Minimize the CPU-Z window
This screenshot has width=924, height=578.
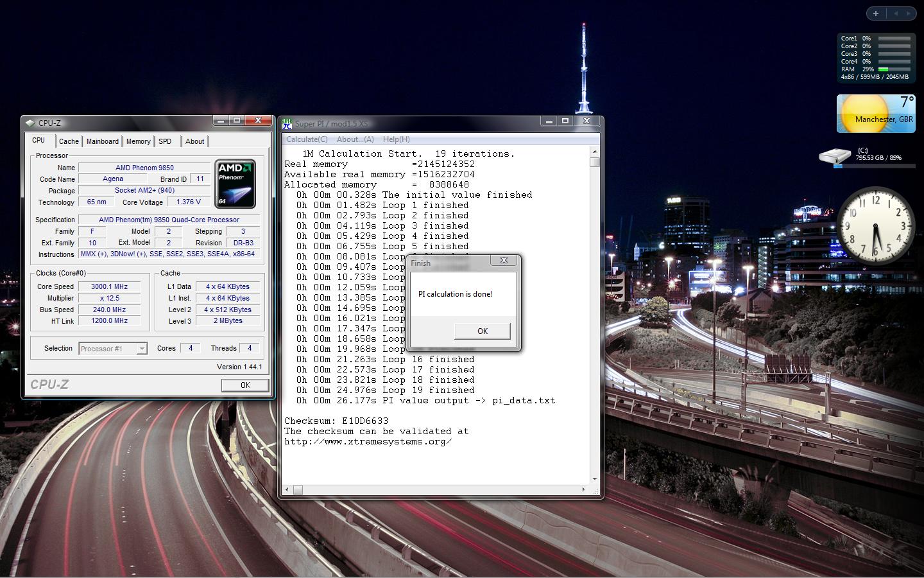[221, 120]
